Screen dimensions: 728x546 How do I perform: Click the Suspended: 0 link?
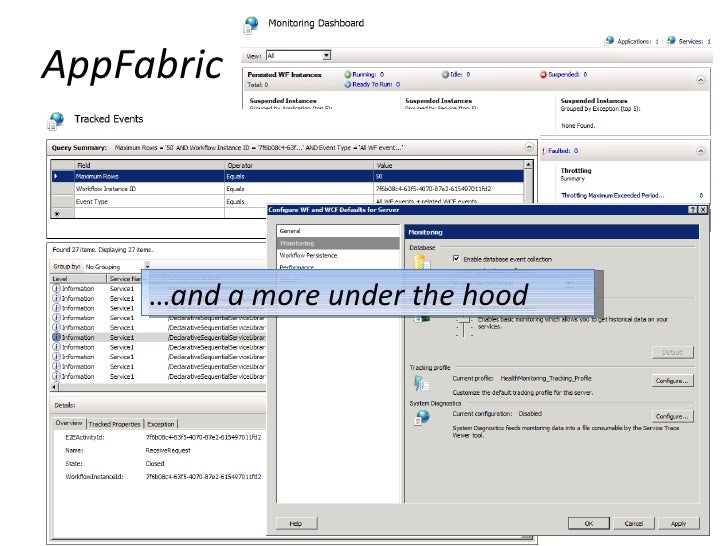click(x=568, y=74)
